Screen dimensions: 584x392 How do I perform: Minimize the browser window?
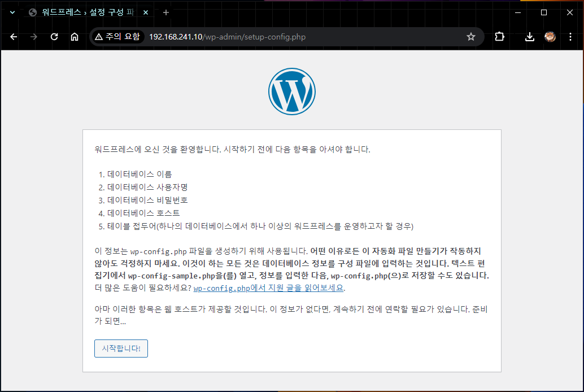coord(518,12)
